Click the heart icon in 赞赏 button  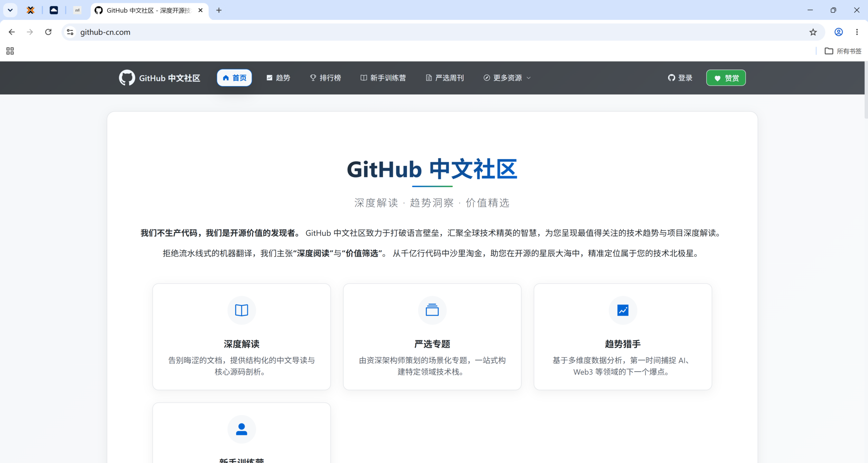pos(717,78)
